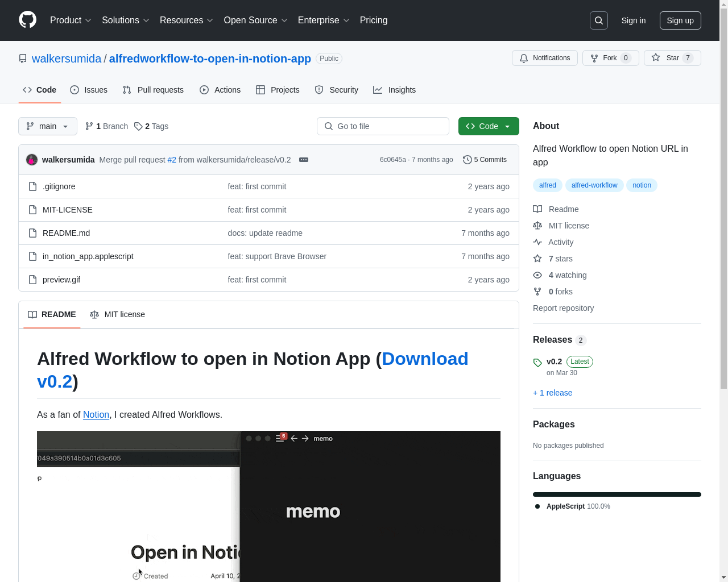Click the 7 stars link
This screenshot has height=582, width=728.
point(560,259)
